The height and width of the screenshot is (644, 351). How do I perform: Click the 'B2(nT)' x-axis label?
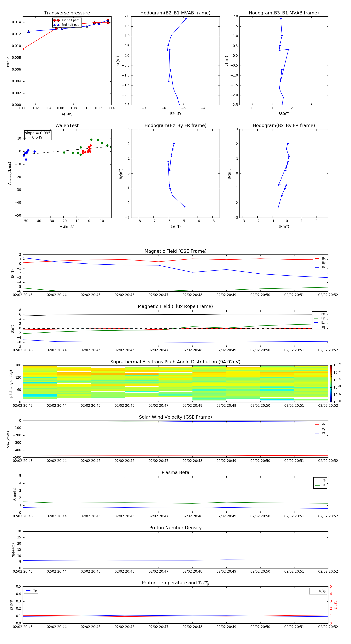(175, 114)
